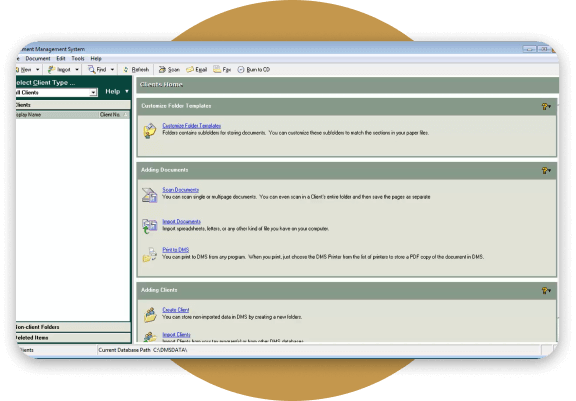Expand the Import button dropdown arrow
This screenshot has height=401, width=576.
pos(77,69)
